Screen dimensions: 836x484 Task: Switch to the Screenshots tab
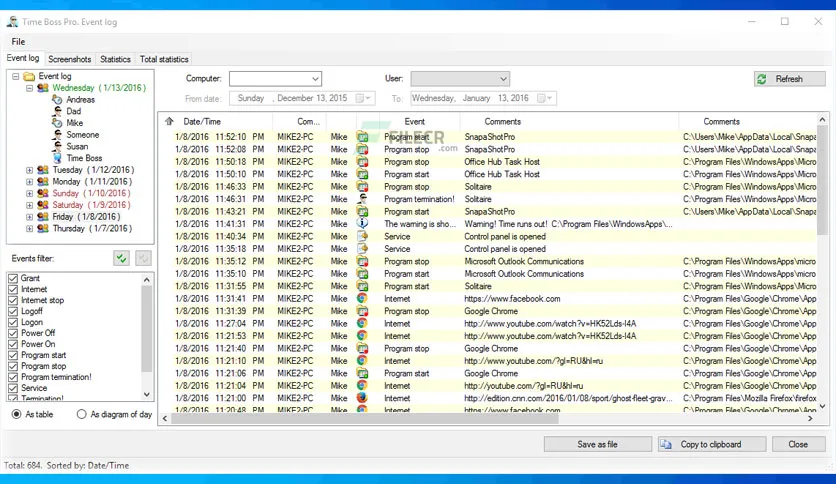(70, 59)
